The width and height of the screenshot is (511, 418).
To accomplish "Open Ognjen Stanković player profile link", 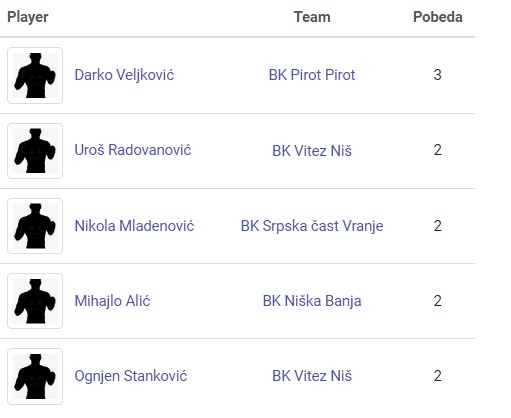I will coord(131,376).
